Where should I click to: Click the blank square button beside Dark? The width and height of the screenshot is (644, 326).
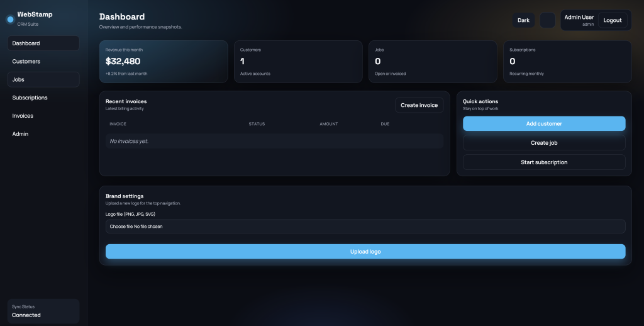pos(547,20)
